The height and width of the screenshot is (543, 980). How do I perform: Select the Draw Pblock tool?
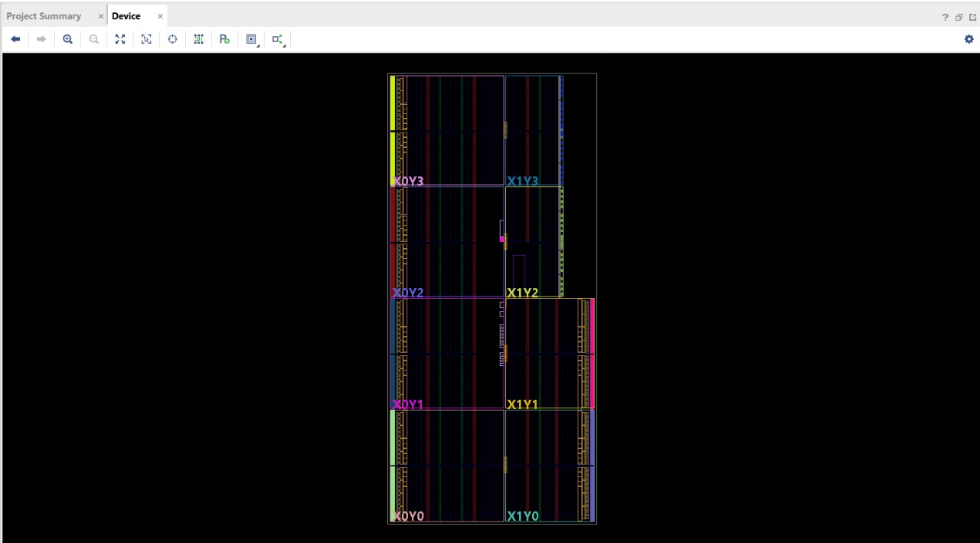point(224,39)
